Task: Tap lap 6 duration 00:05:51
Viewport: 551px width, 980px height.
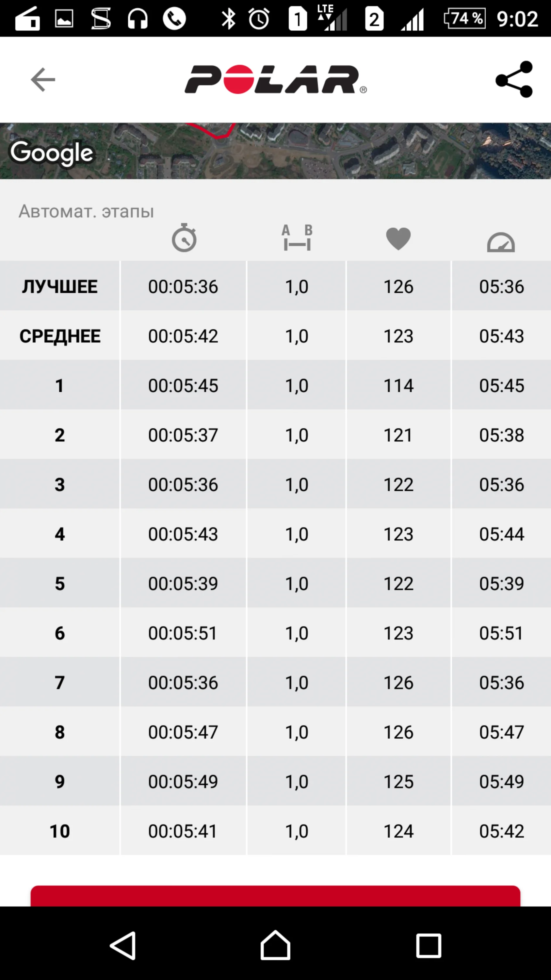Action: coord(183,633)
